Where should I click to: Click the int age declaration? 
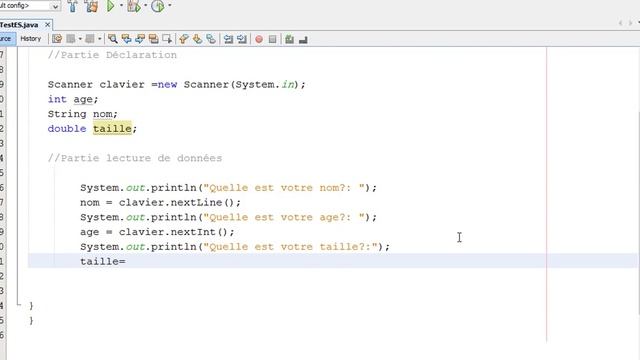point(73,99)
